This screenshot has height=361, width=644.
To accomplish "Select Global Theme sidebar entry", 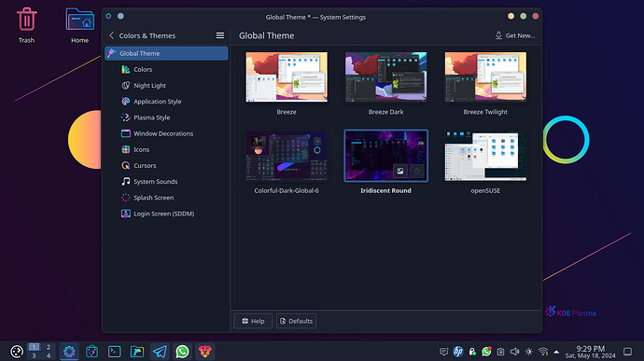I will coord(166,53).
